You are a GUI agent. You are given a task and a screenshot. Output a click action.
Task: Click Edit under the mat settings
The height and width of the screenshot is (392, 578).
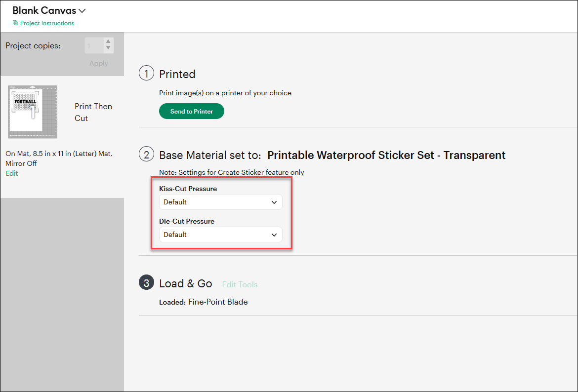pos(12,173)
